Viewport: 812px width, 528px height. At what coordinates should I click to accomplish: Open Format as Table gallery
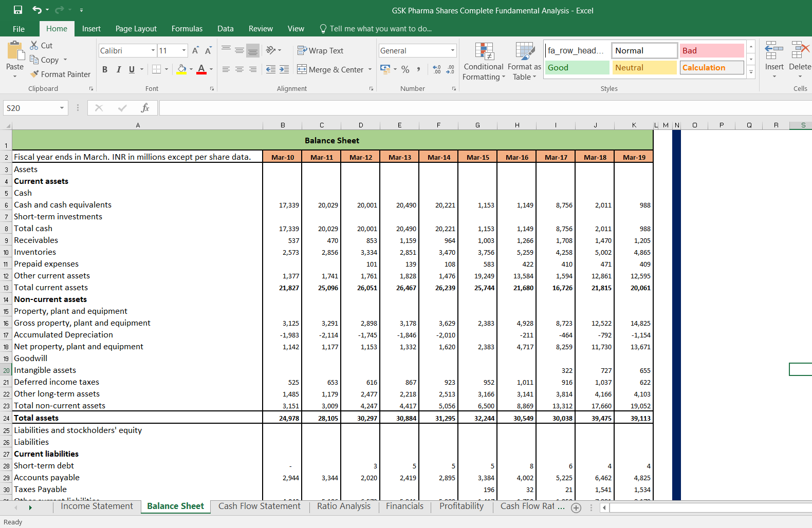524,61
